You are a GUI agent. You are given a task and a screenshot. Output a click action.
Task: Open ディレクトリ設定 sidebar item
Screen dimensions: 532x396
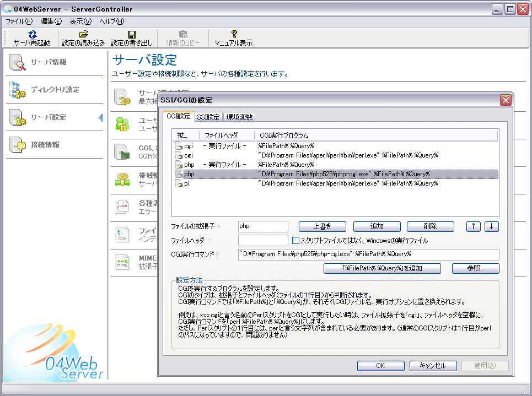(54, 90)
